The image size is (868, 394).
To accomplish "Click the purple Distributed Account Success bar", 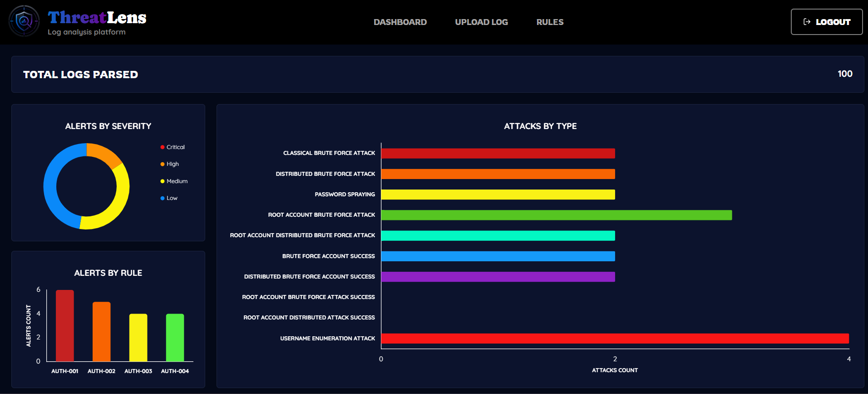I will (498, 277).
